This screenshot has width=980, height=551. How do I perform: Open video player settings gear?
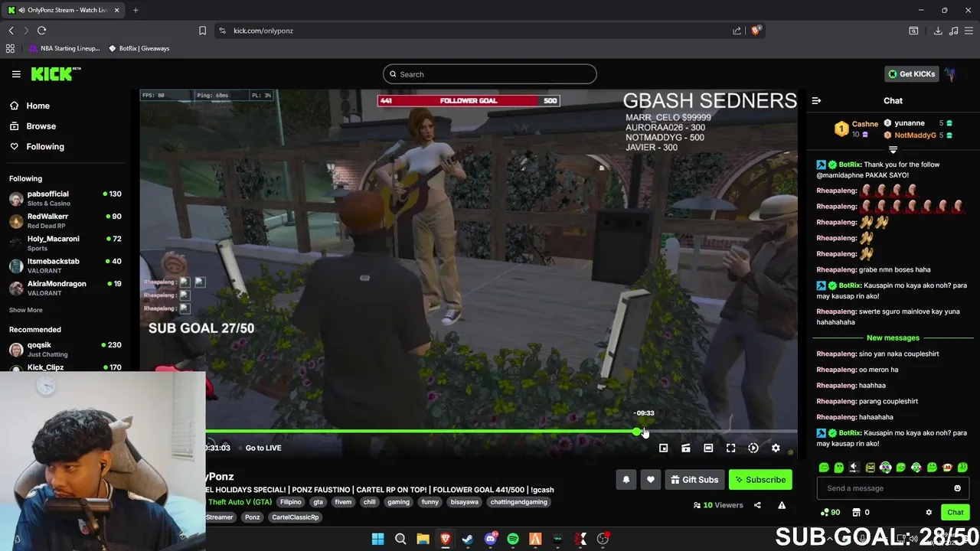[776, 448]
